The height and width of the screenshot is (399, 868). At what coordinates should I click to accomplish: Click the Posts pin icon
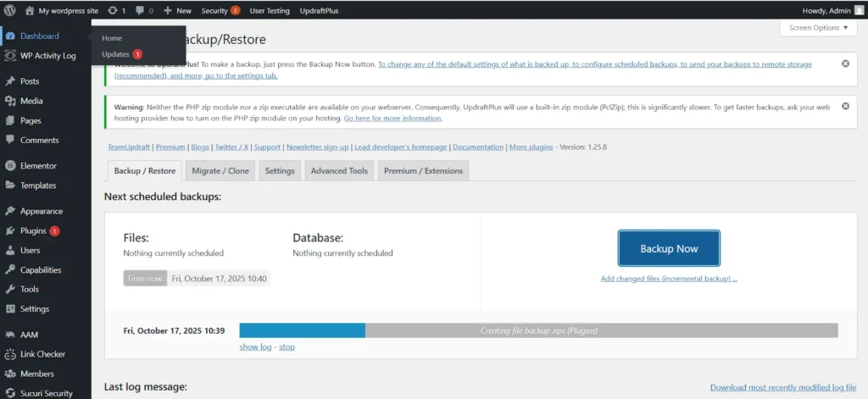pyautogui.click(x=10, y=80)
